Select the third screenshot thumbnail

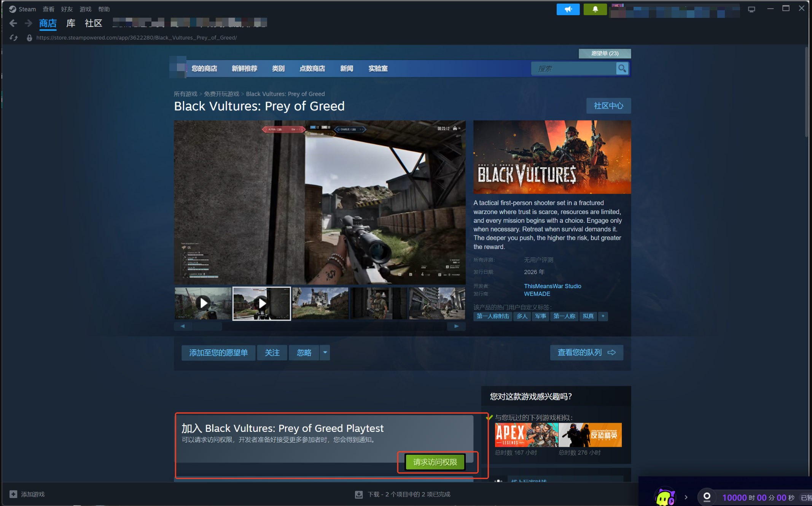point(320,303)
